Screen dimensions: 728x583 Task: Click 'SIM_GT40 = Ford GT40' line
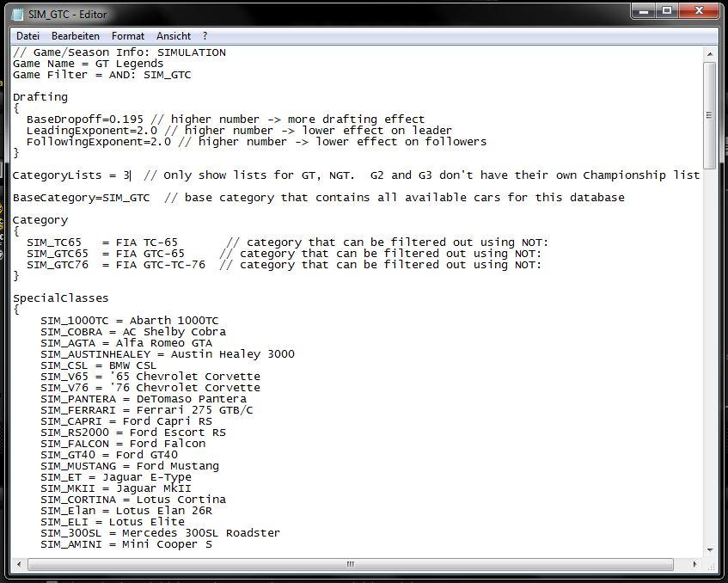[109, 454]
